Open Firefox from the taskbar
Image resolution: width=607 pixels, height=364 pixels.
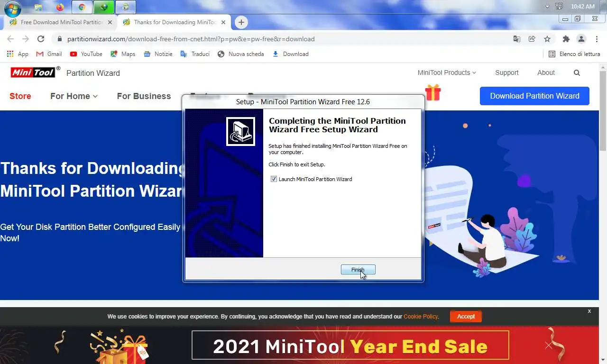60,7
